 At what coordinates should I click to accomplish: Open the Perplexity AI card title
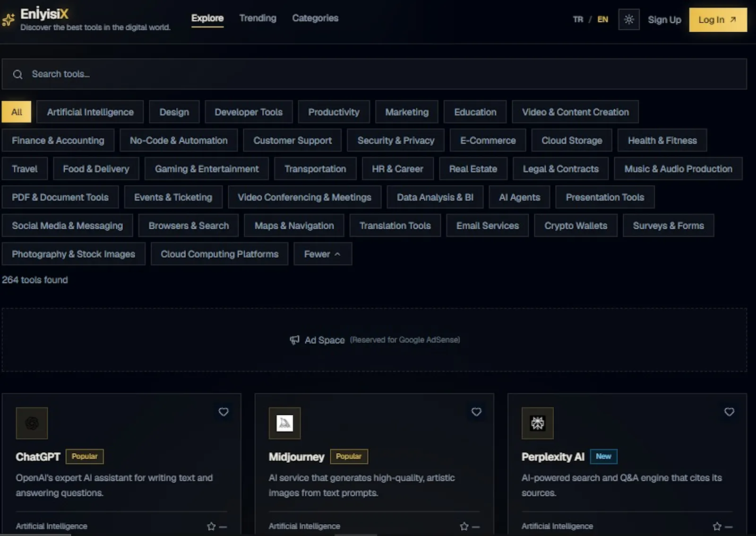tap(553, 457)
